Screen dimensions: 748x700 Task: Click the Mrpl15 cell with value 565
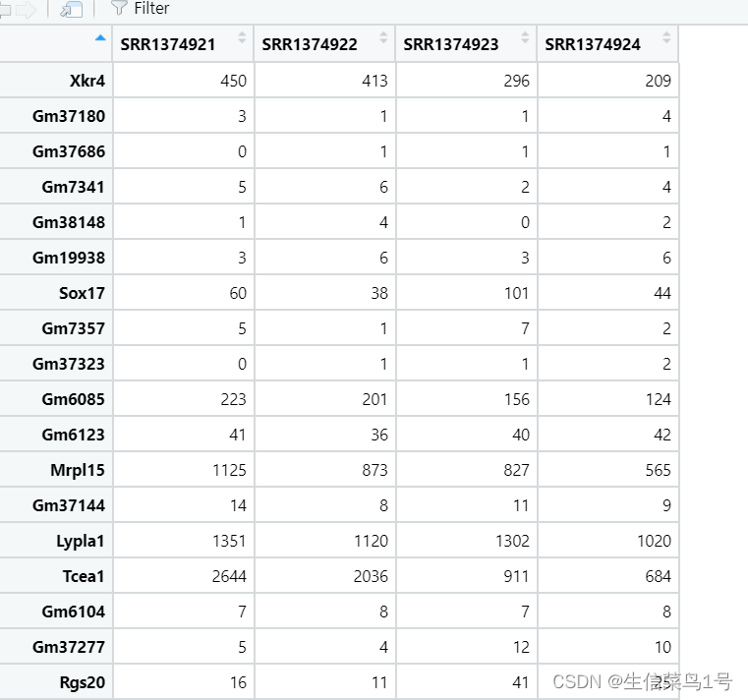coord(608,470)
